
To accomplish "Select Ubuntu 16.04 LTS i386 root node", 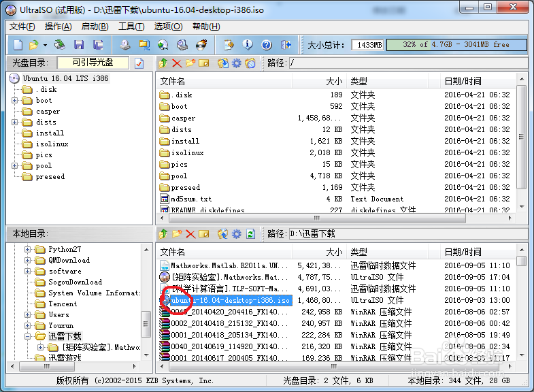I will 65,78.
